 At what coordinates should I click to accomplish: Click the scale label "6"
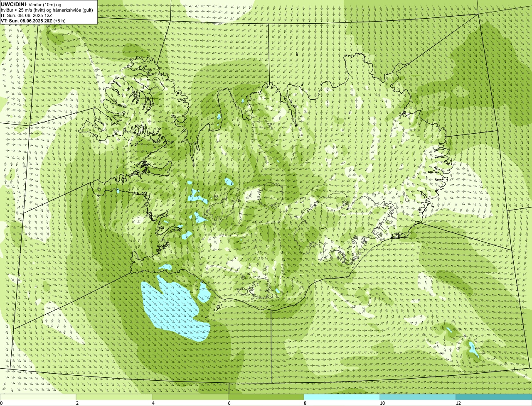pos(229,403)
